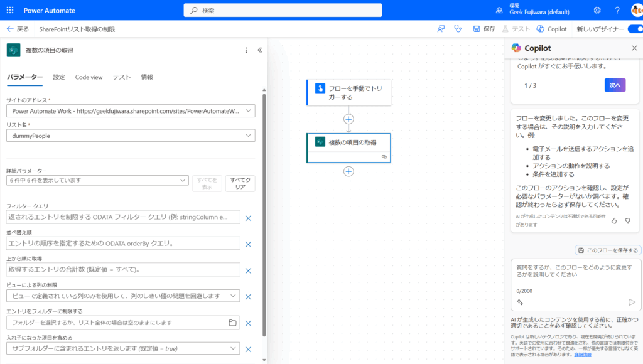Switch to the Code view tab

89,77
